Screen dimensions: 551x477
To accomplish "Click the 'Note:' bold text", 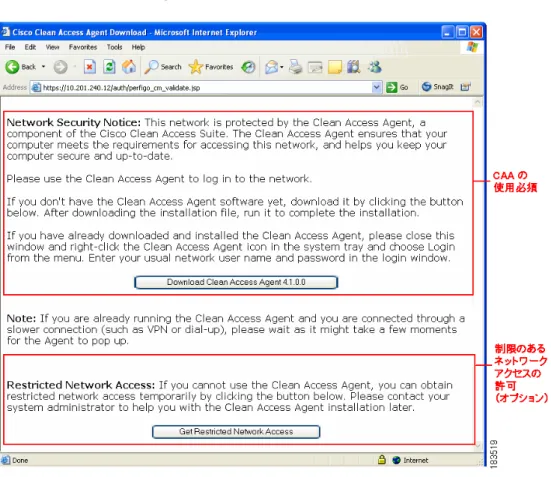I will (x=21, y=318).
